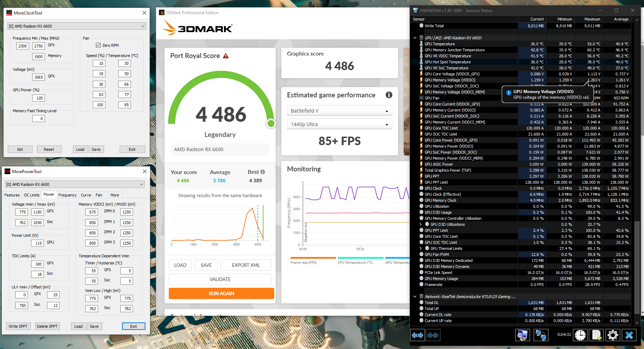Click GPU section chip icon in HWiNFO
The height and width of the screenshot is (349, 644).
point(421,38)
